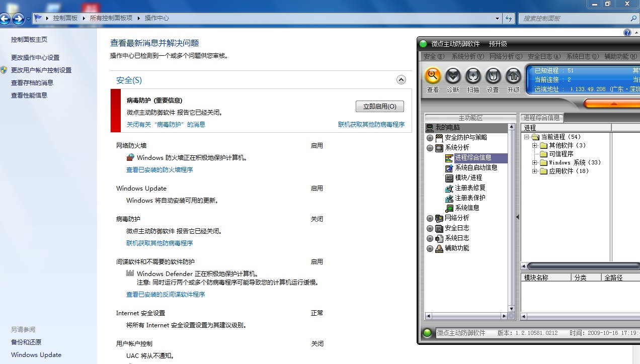Click the process pane horizontal scrollbar thumb
This screenshot has height=364, width=640.
pos(583,266)
